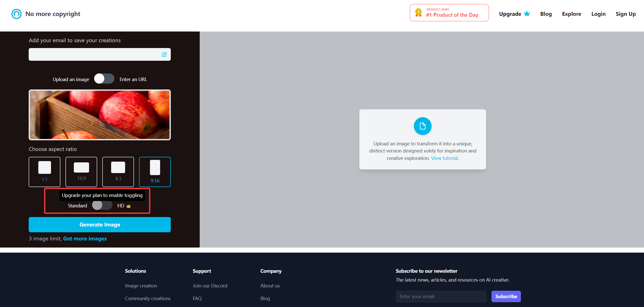This screenshot has width=644, height=307.
Task: Toggle Upload an image / Enter URL switch
Action: [x=104, y=79]
